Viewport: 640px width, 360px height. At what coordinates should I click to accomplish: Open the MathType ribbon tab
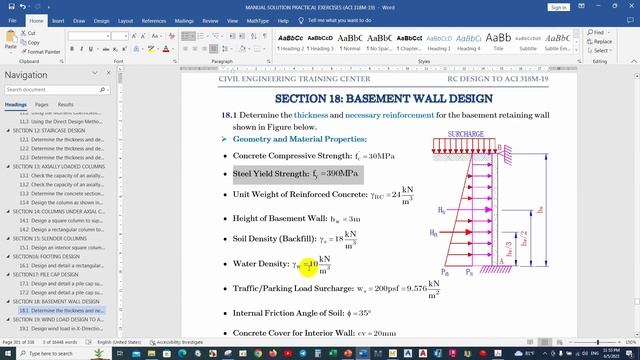coord(258,21)
